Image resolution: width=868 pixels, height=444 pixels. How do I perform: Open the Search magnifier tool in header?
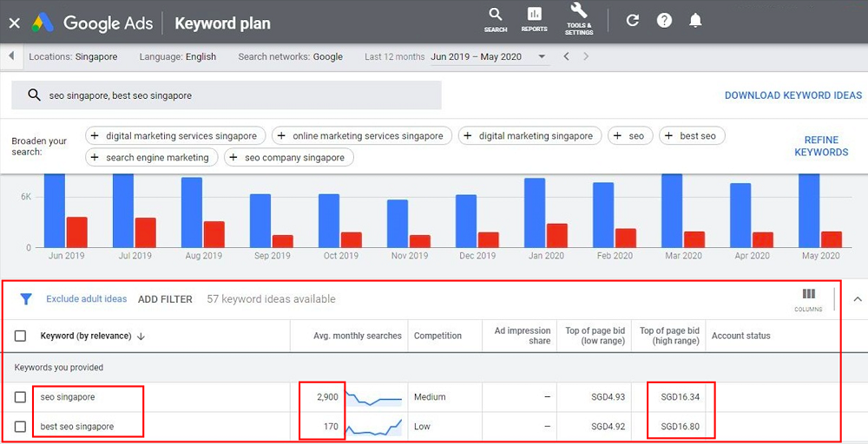click(x=496, y=20)
